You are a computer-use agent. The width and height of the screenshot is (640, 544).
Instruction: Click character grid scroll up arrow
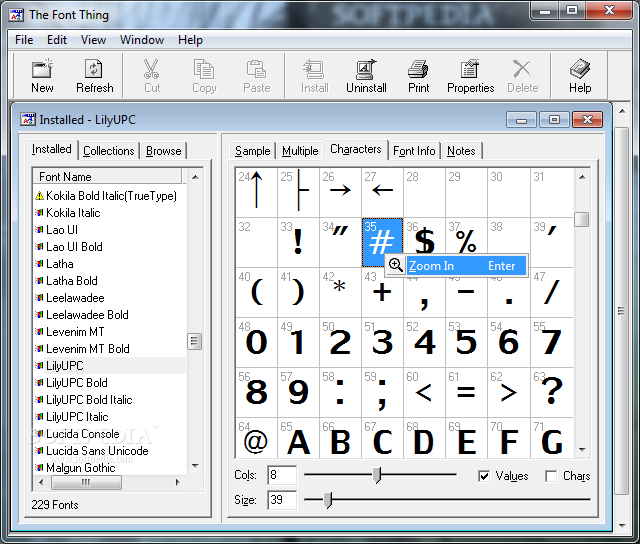(x=582, y=177)
